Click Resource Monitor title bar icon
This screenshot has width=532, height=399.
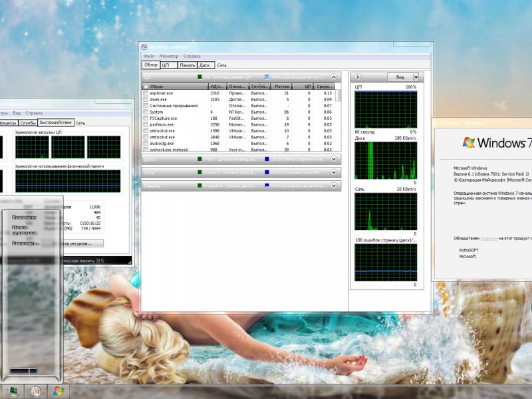[x=144, y=47]
